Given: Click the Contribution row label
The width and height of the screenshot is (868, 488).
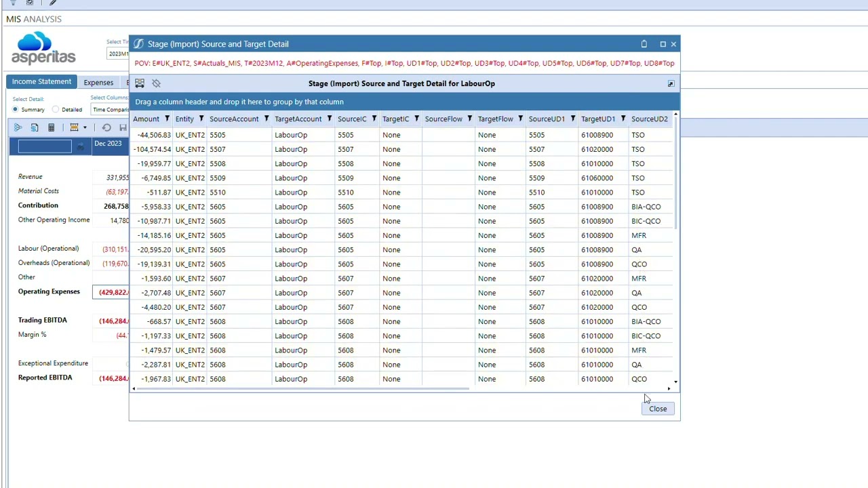Looking at the screenshot, I should [x=38, y=205].
